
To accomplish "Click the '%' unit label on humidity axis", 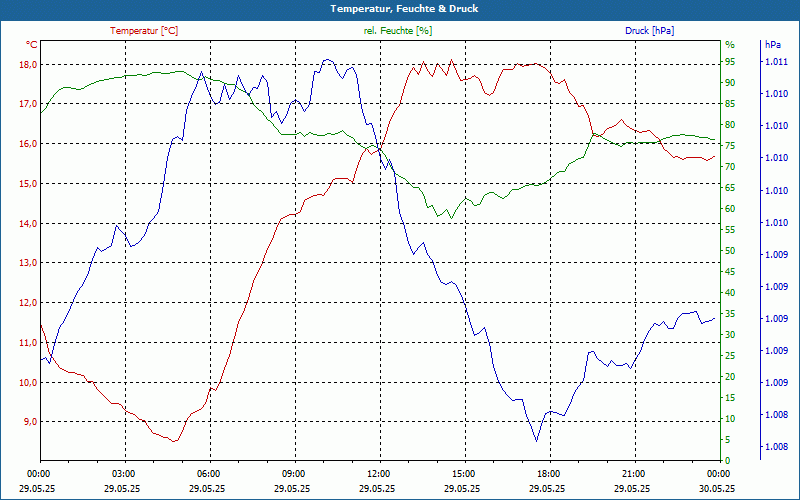I will (x=730, y=45).
